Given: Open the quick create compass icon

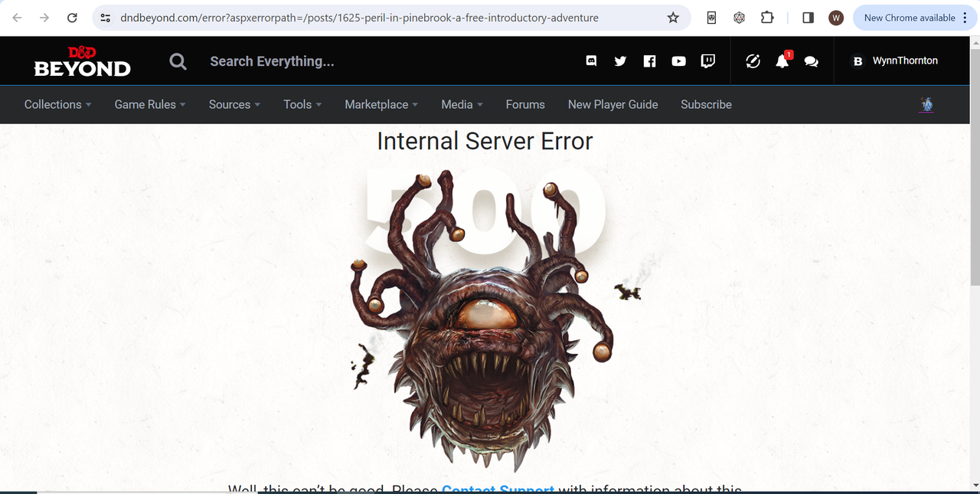Looking at the screenshot, I should pyautogui.click(x=753, y=61).
